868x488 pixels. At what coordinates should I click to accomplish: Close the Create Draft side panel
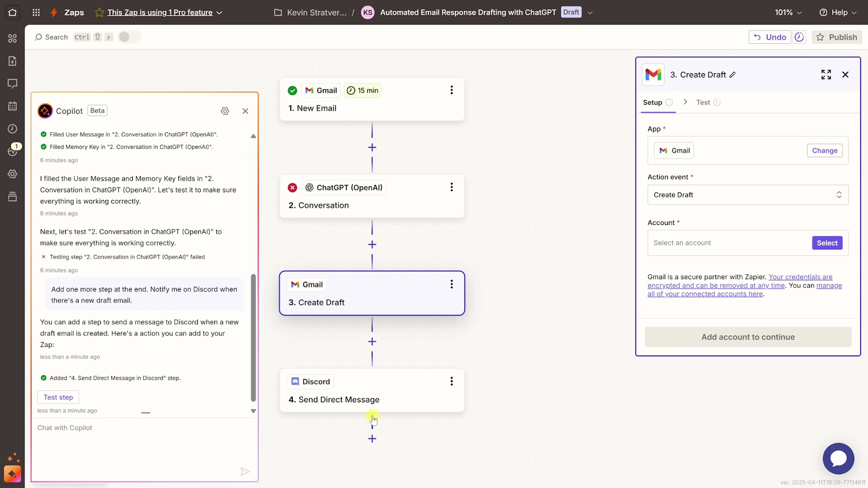point(845,75)
